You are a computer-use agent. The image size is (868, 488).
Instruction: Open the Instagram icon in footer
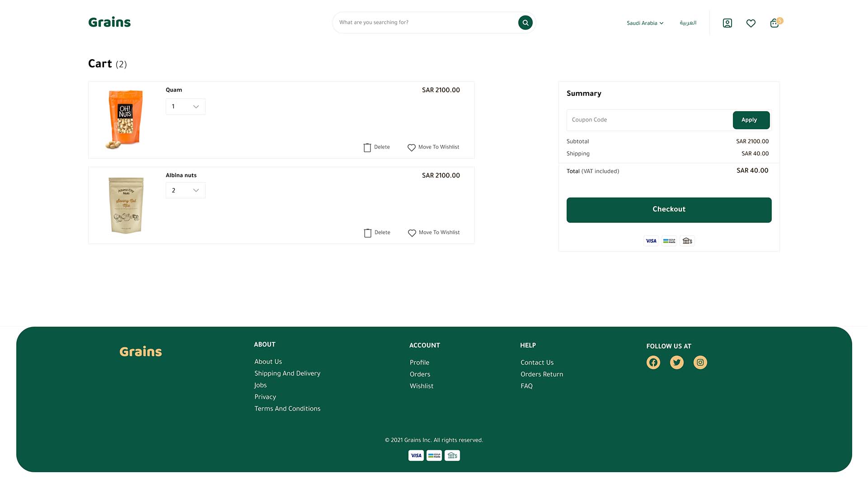[x=700, y=362]
